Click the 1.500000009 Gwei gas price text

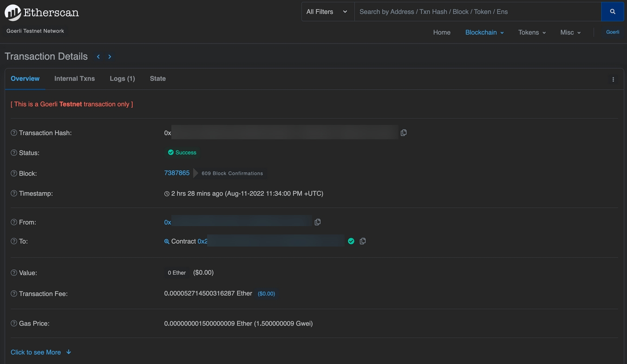tap(283, 324)
